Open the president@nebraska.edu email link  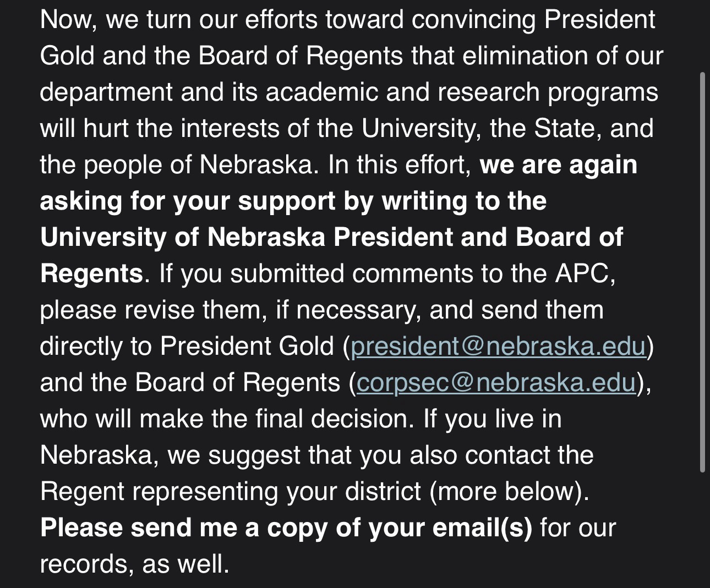click(498, 347)
